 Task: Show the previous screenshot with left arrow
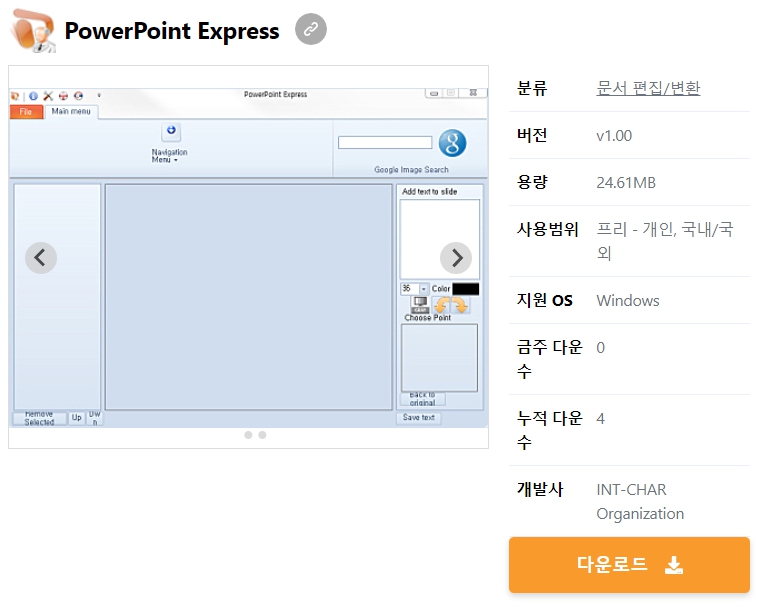[x=41, y=258]
